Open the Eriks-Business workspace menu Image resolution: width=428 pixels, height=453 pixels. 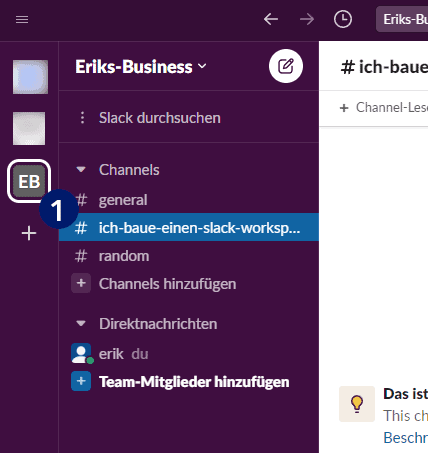pos(141,67)
